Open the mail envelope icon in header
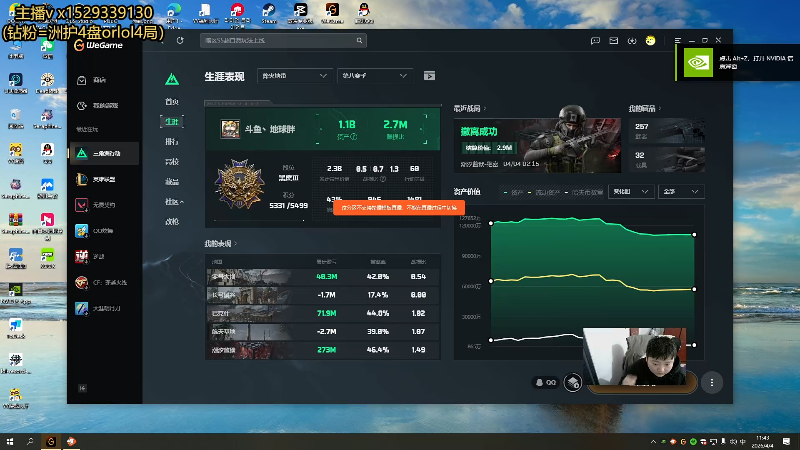The height and width of the screenshot is (450, 800). [614, 40]
